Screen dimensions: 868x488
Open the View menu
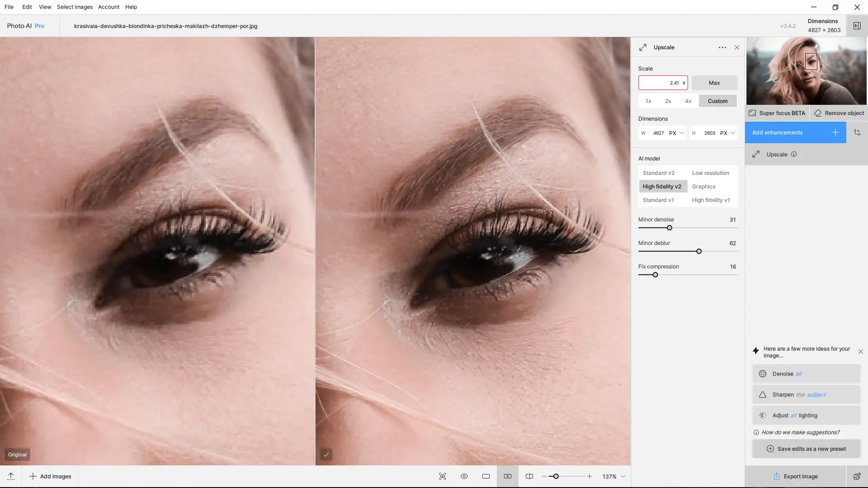pyautogui.click(x=45, y=7)
